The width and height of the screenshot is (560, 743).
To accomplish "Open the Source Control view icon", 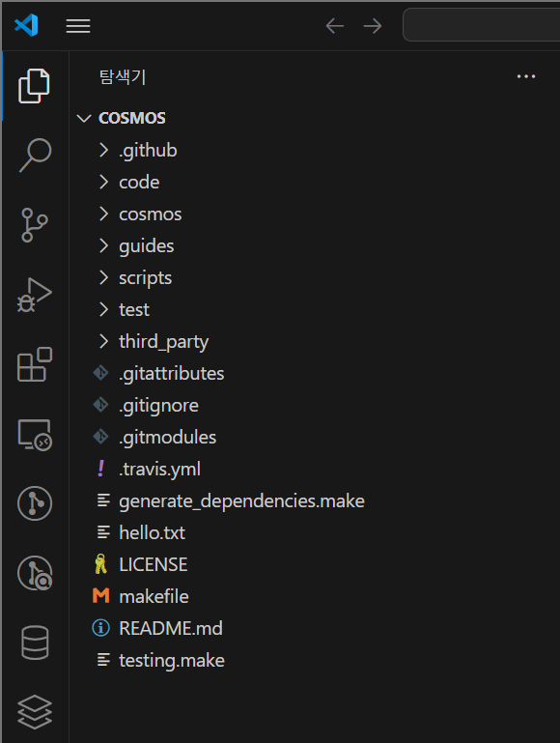I will click(x=35, y=224).
